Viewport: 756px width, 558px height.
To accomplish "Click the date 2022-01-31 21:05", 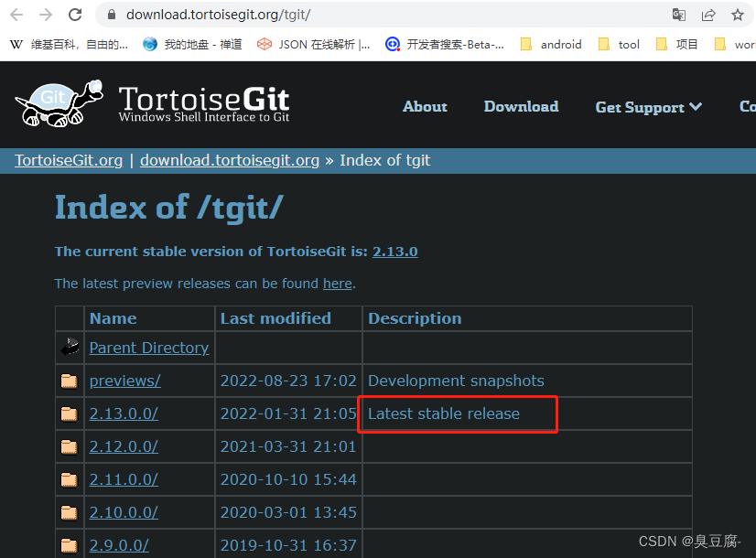I will [288, 413].
